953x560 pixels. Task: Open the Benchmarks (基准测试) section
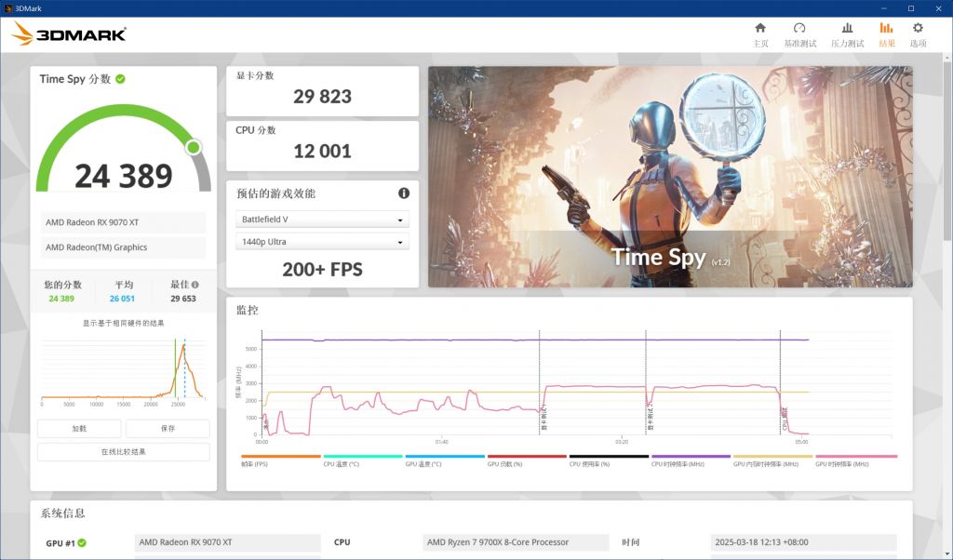coord(799,34)
